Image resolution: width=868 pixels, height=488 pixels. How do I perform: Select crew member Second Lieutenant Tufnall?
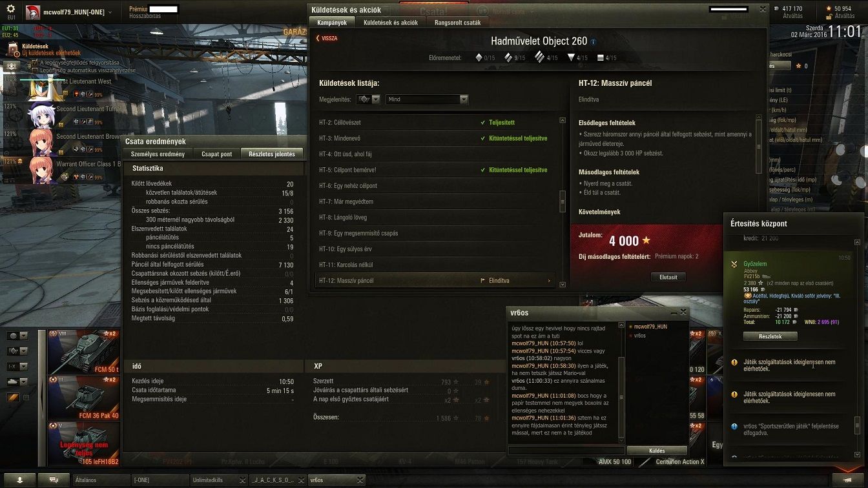pyautogui.click(x=62, y=116)
